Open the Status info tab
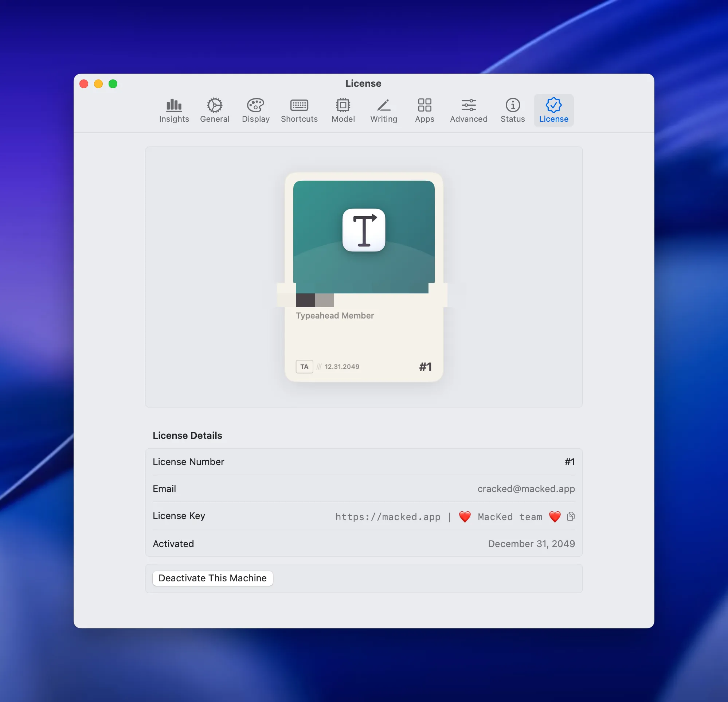Screen dimensions: 728x702 (513, 110)
